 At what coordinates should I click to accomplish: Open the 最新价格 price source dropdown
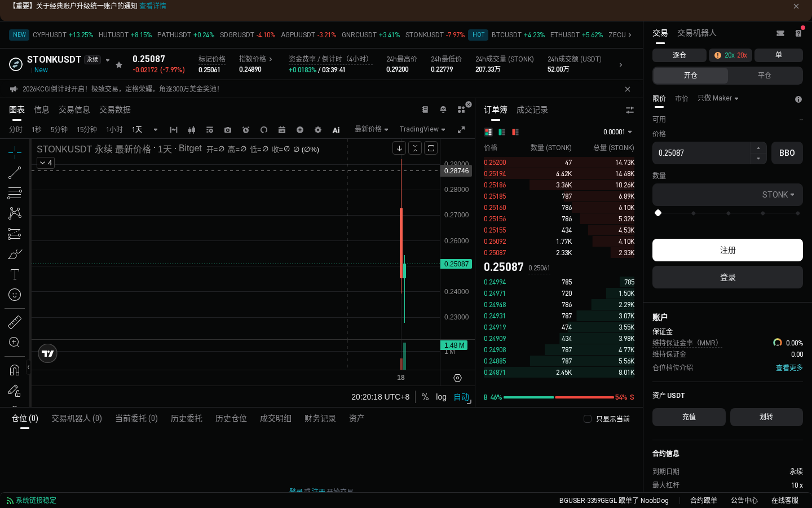(371, 129)
